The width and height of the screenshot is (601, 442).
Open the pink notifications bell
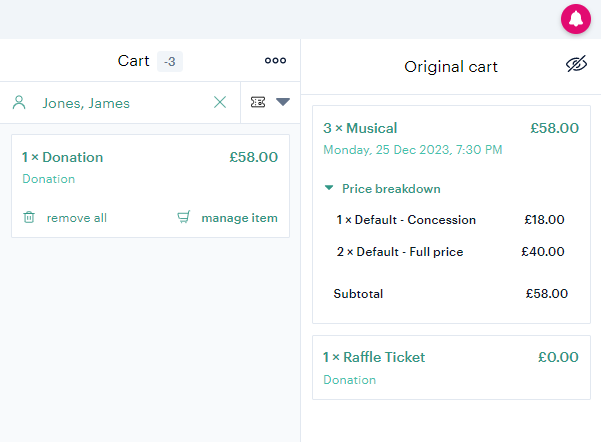tap(576, 19)
